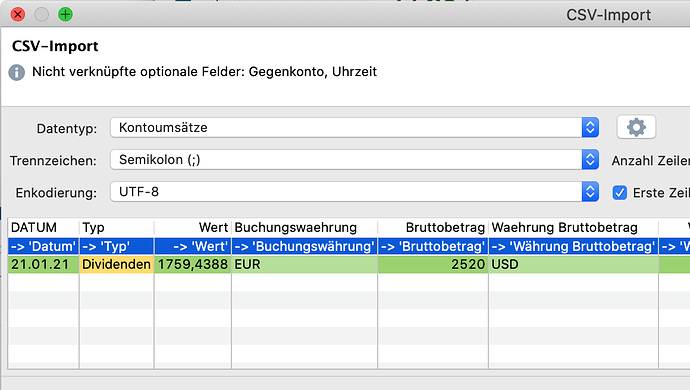Select the Waehrung Bruttobetrag column header
Image resolution: width=690 pixels, height=390 pixels.
(573, 228)
